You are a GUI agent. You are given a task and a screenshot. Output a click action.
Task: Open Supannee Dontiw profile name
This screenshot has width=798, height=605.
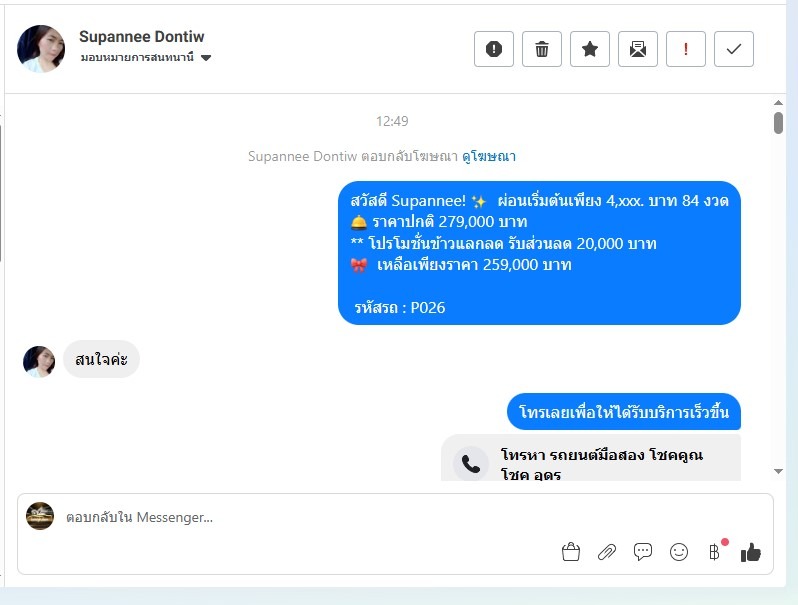click(141, 37)
